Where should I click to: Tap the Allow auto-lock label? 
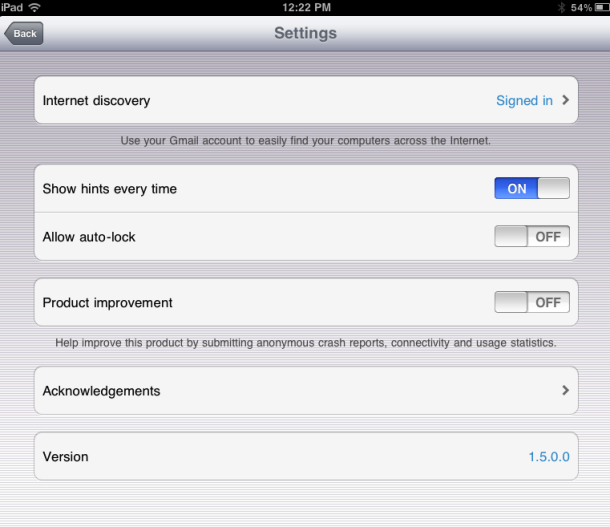pyautogui.click(x=89, y=237)
